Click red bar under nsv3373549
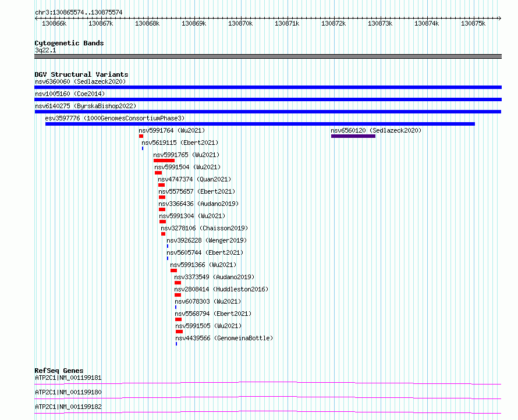 178,283
